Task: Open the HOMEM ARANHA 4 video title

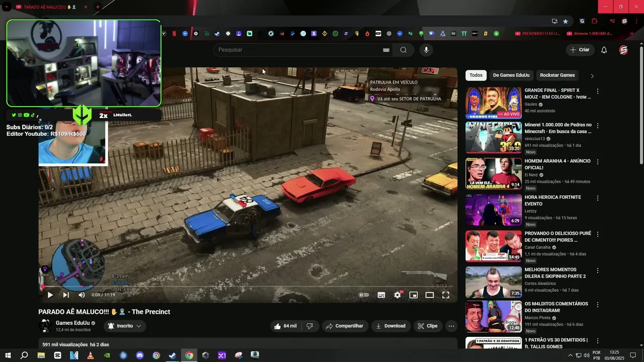Action: (557, 164)
